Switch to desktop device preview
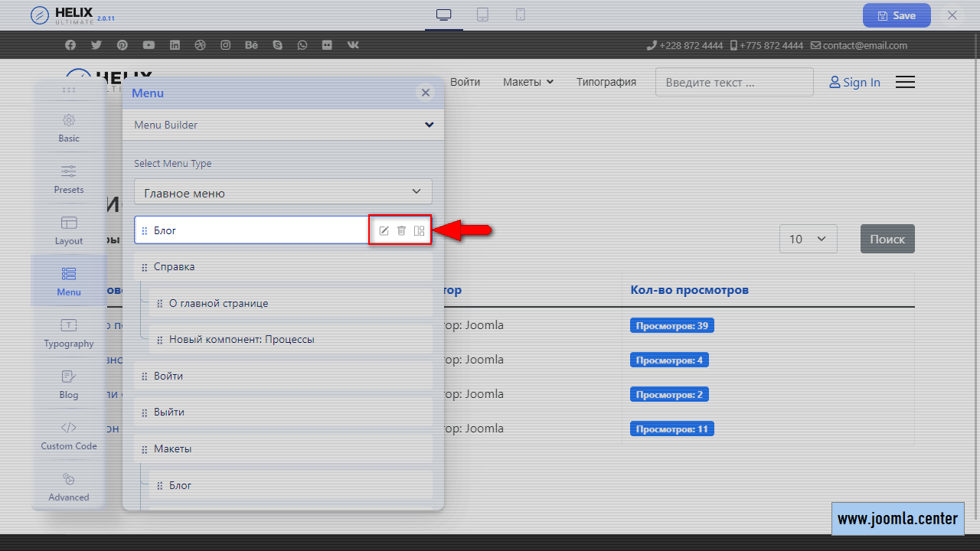This screenshot has height=551, width=980. pyautogui.click(x=443, y=15)
